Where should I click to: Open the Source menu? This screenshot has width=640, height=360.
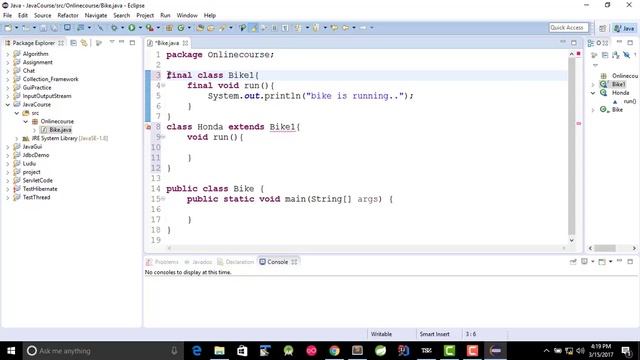click(43, 15)
